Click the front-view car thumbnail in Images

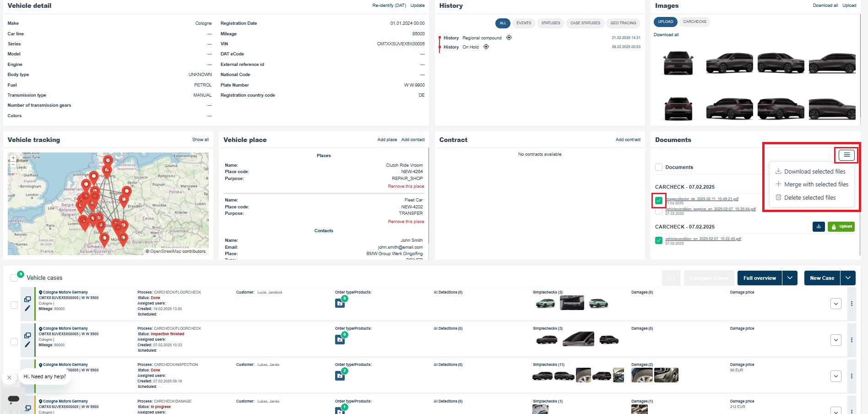click(678, 63)
